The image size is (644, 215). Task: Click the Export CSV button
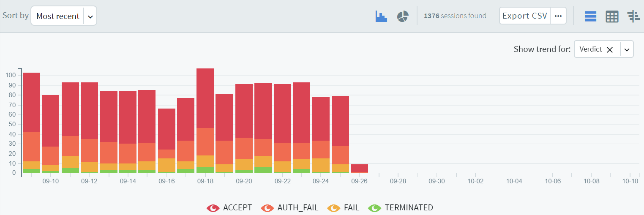525,16
